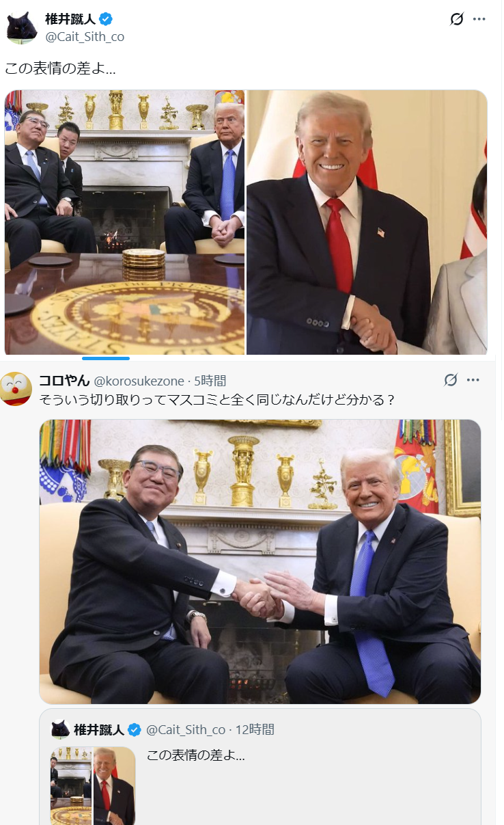The height and width of the screenshot is (825, 504).
Task: Open the three-dot menu on コロやん's reply
Action: [x=473, y=380]
